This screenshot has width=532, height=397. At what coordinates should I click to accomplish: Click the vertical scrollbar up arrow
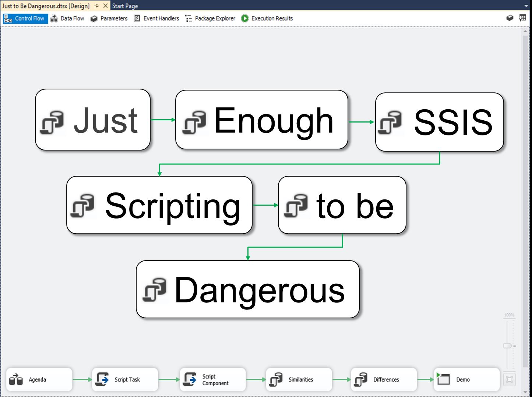525,31
